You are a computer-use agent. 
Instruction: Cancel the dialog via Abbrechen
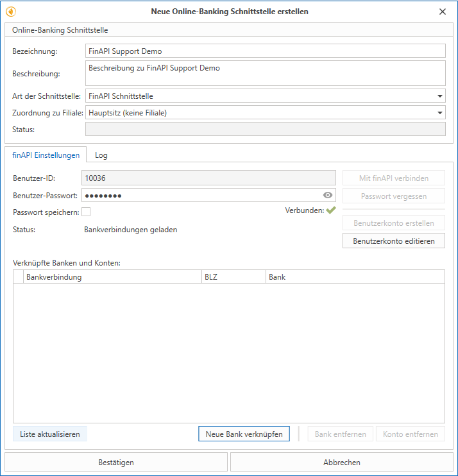341,462
